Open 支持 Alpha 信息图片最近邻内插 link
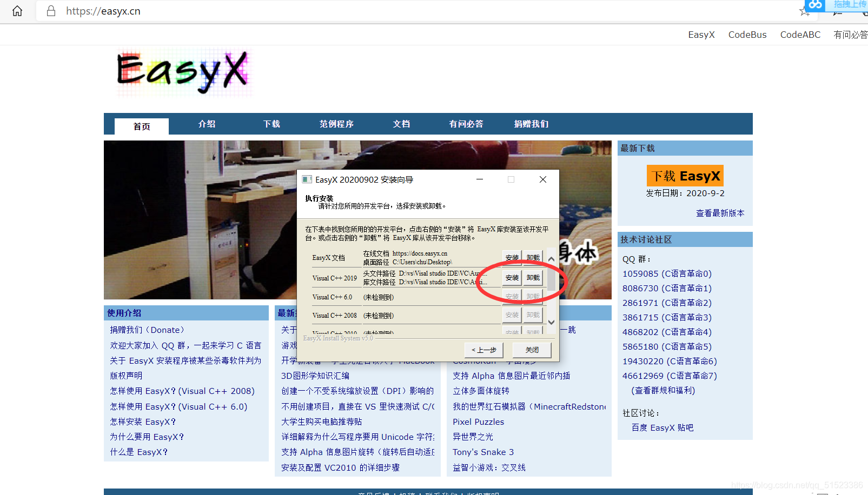Image resolution: width=868 pixels, height=495 pixels. [511, 376]
